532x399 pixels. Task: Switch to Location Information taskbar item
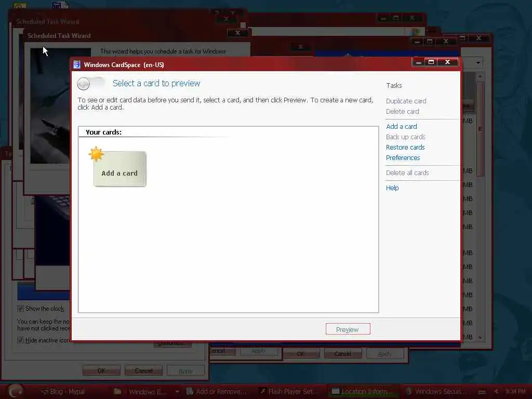(363, 392)
